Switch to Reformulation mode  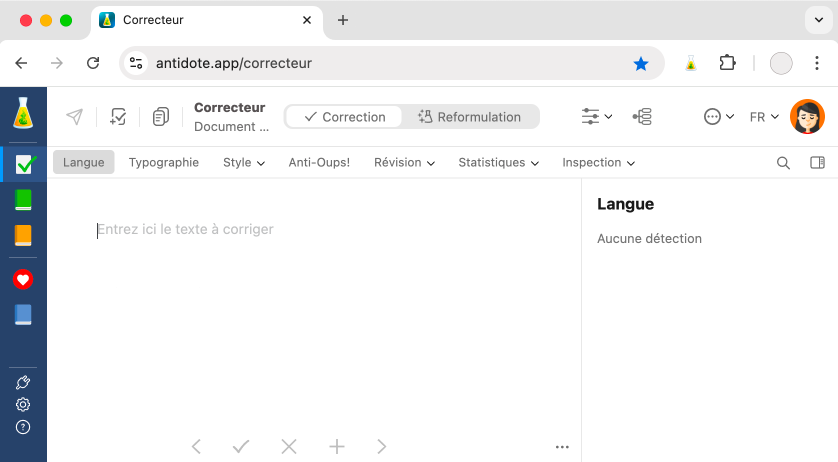click(470, 117)
